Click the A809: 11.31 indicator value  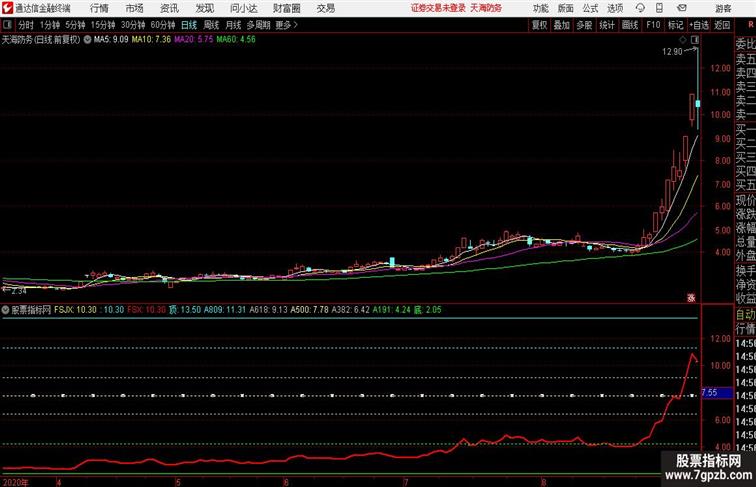pos(225,310)
